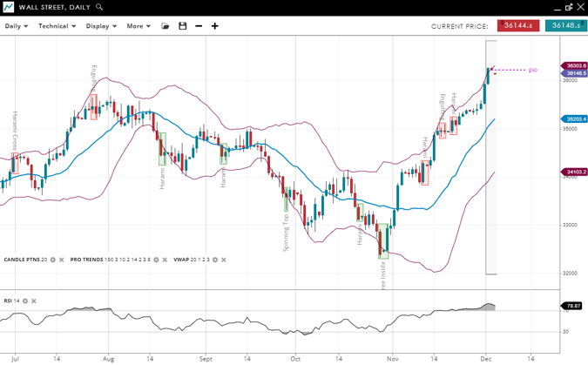Zoom in with the plus icon
The width and height of the screenshot is (588, 365).
click(x=215, y=26)
